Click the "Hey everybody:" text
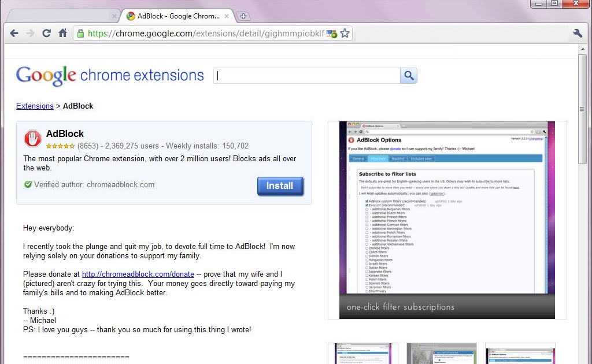 (x=49, y=228)
